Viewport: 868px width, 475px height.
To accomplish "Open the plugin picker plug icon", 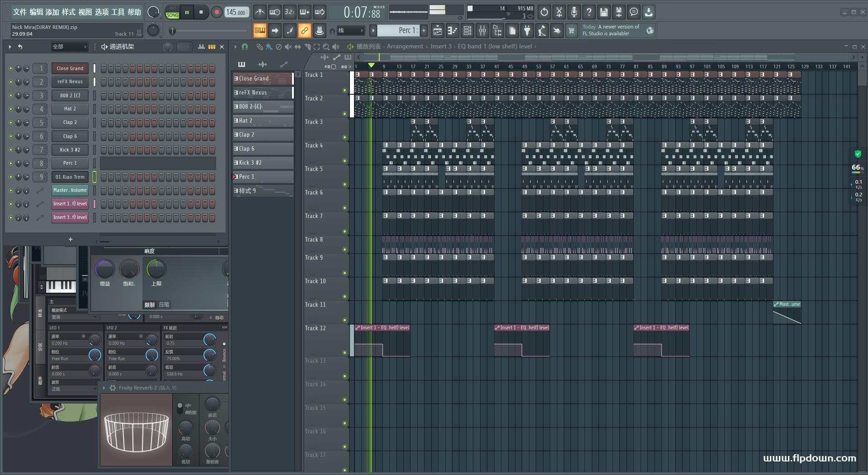I will 527,31.
